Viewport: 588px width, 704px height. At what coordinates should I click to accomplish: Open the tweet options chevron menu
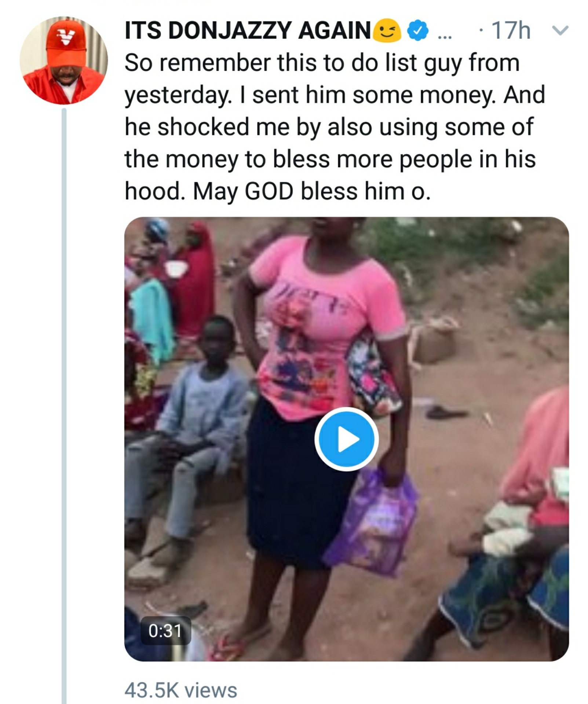point(560,30)
